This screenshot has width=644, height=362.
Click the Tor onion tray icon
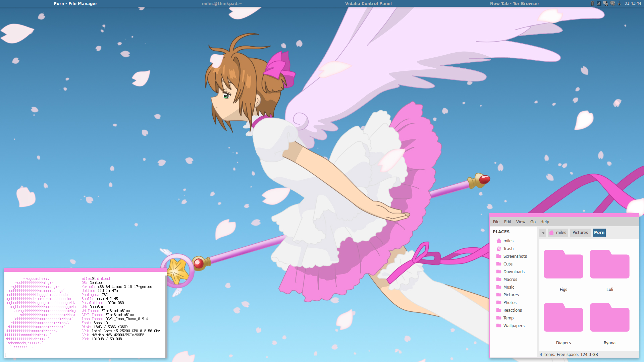point(619,3)
